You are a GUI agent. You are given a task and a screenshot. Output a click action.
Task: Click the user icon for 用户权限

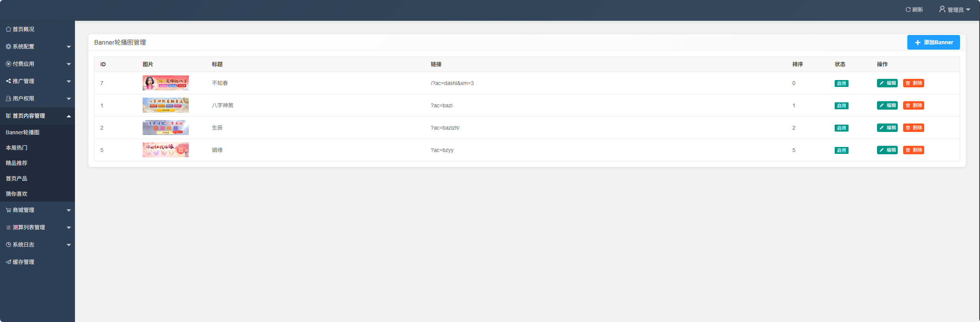(8, 98)
